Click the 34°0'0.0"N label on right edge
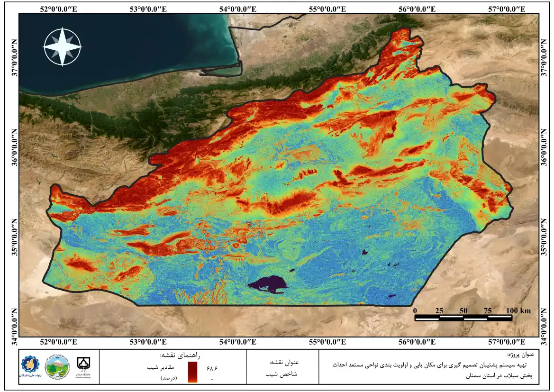The width and height of the screenshot is (554, 392). click(x=544, y=328)
